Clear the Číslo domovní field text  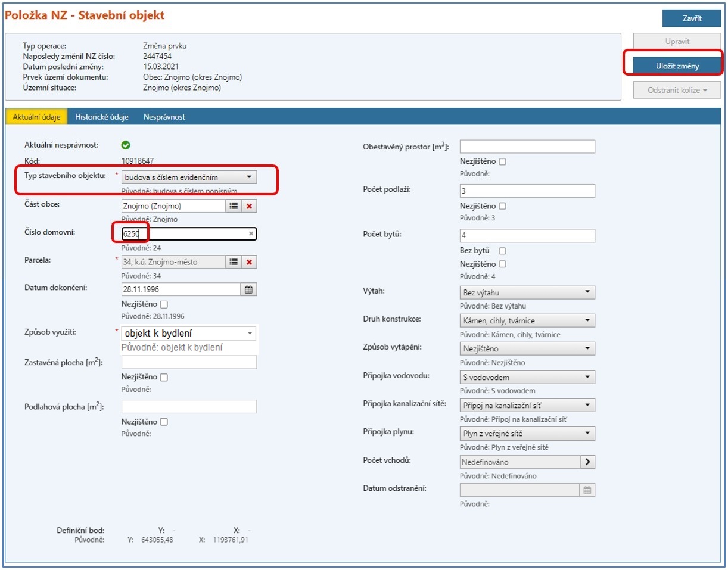coord(251,234)
